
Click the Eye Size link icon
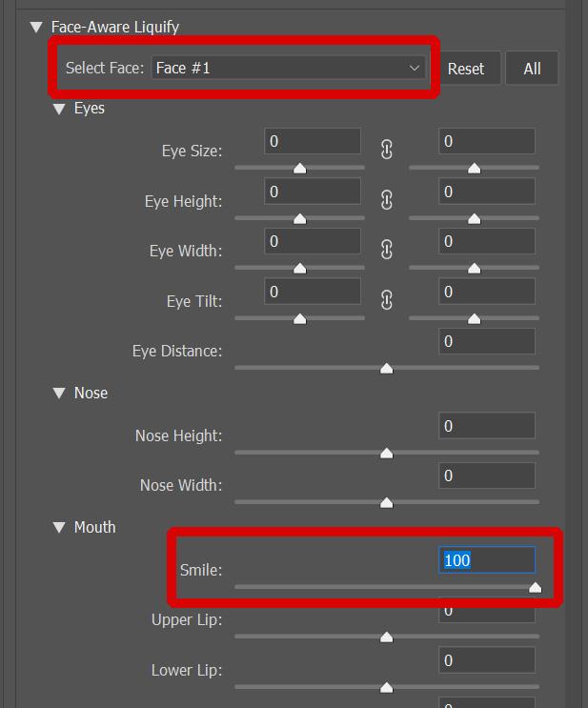pos(386,150)
